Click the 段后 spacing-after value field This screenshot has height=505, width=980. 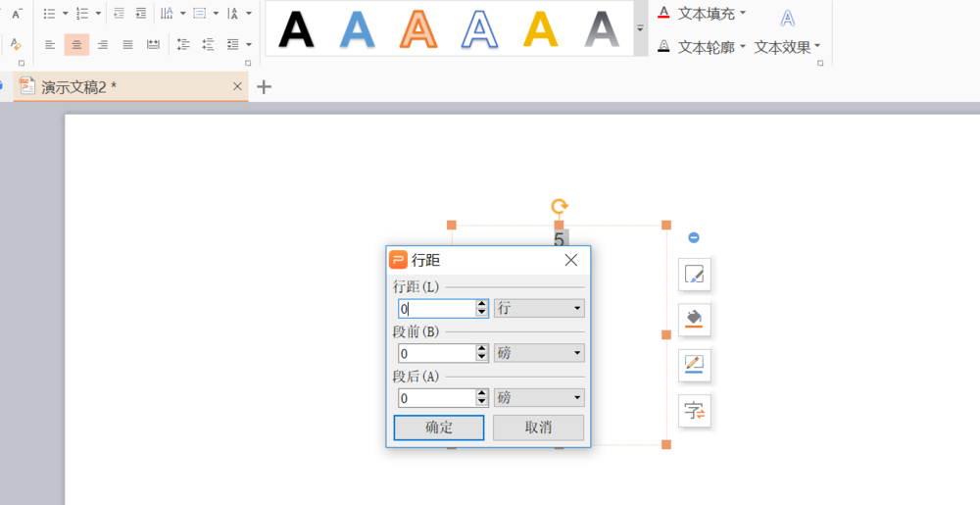tap(437, 398)
